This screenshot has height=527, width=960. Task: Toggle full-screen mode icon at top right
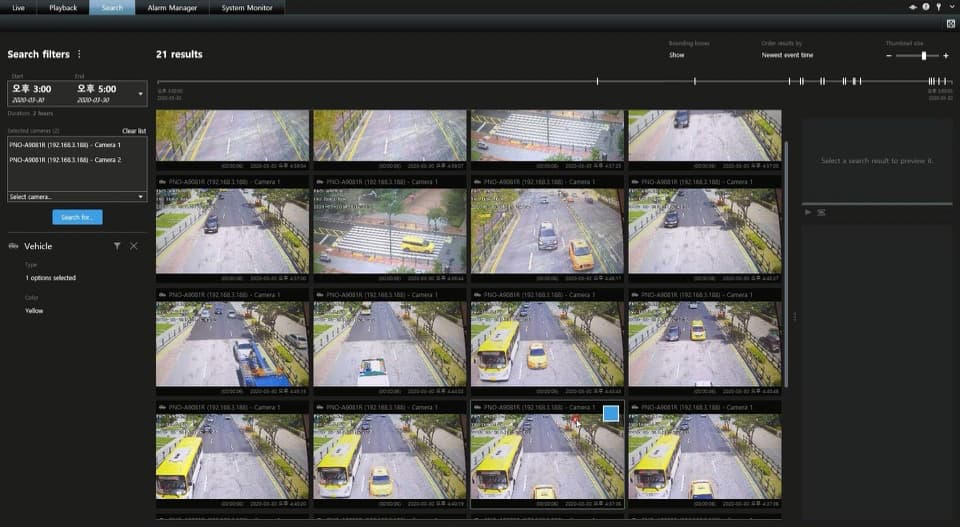(x=951, y=23)
